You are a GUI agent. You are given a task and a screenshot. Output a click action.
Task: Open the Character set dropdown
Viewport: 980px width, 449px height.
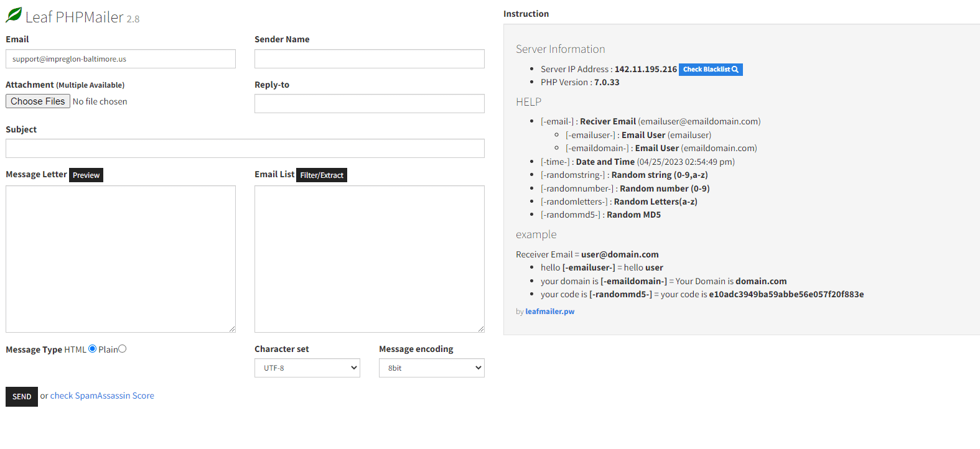pos(307,368)
